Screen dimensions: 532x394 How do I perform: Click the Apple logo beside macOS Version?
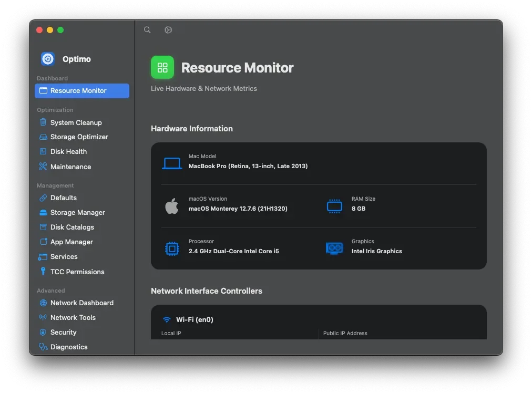pos(172,206)
